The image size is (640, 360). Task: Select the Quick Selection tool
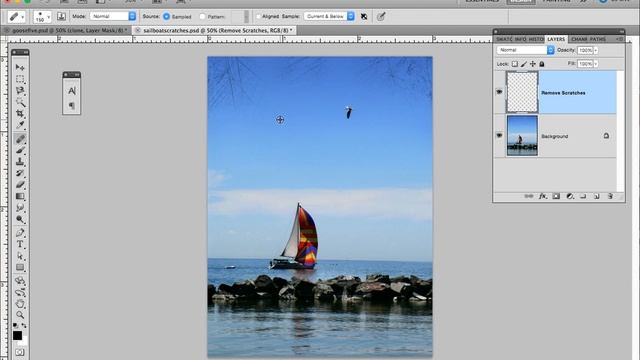pos(20,102)
